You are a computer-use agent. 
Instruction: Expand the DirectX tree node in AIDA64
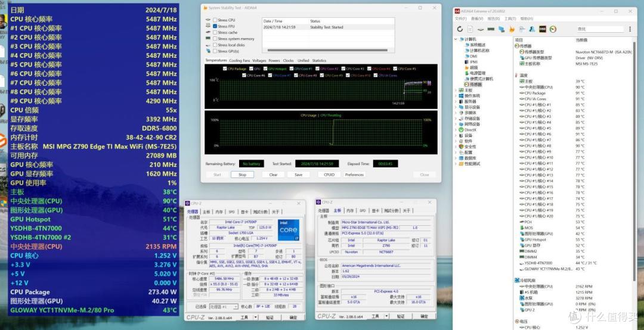point(456,130)
